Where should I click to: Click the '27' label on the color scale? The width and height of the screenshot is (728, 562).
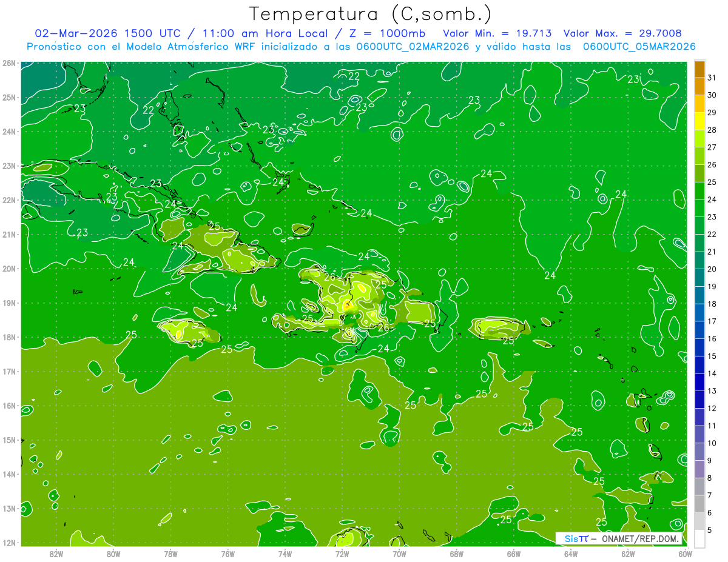(x=712, y=147)
